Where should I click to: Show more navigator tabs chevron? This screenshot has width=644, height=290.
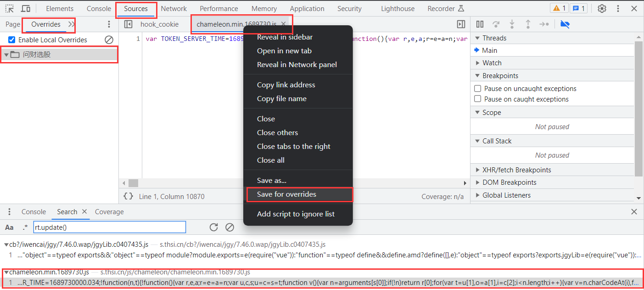tap(71, 24)
